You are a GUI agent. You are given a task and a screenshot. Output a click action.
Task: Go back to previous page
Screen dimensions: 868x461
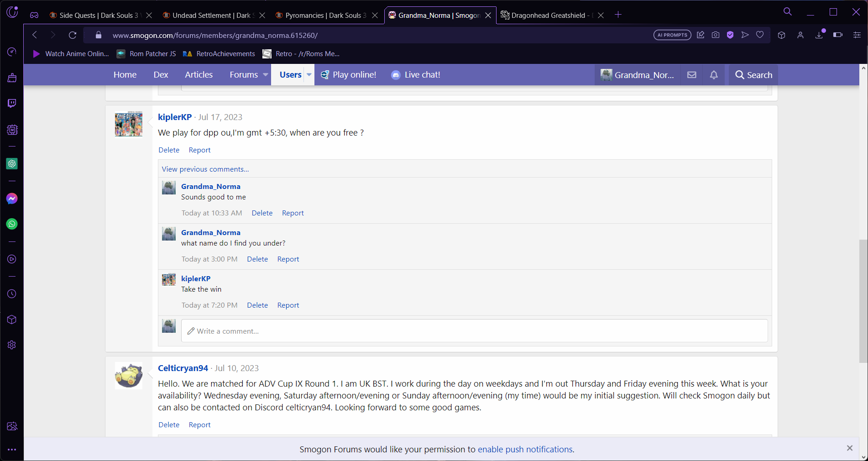click(x=35, y=35)
